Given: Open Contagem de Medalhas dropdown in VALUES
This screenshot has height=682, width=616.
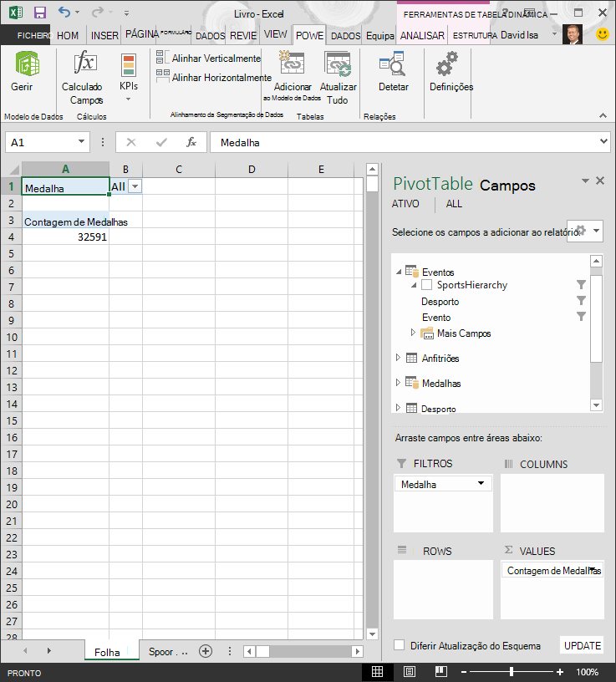Looking at the screenshot, I should (x=593, y=569).
